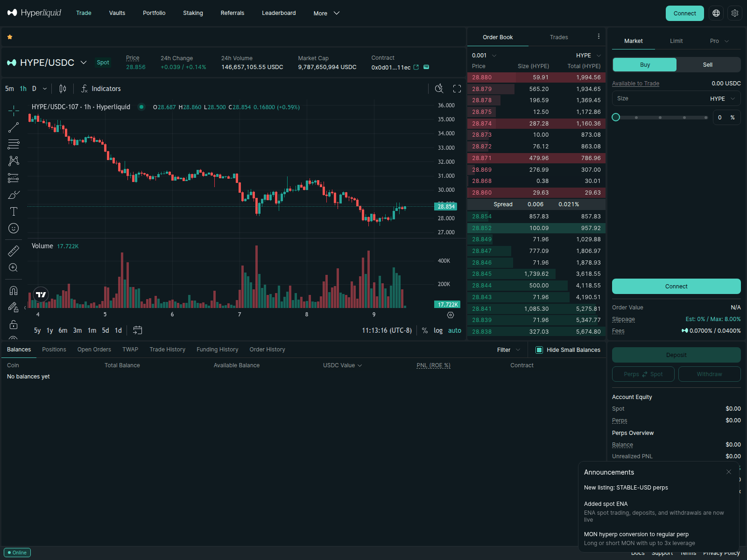Click the Size input field
Screen dimensions: 747x560
tap(676, 98)
